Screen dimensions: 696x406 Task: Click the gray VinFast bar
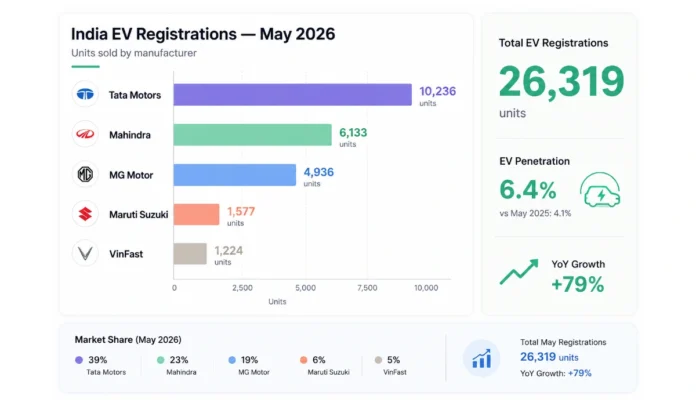pyautogui.click(x=190, y=254)
